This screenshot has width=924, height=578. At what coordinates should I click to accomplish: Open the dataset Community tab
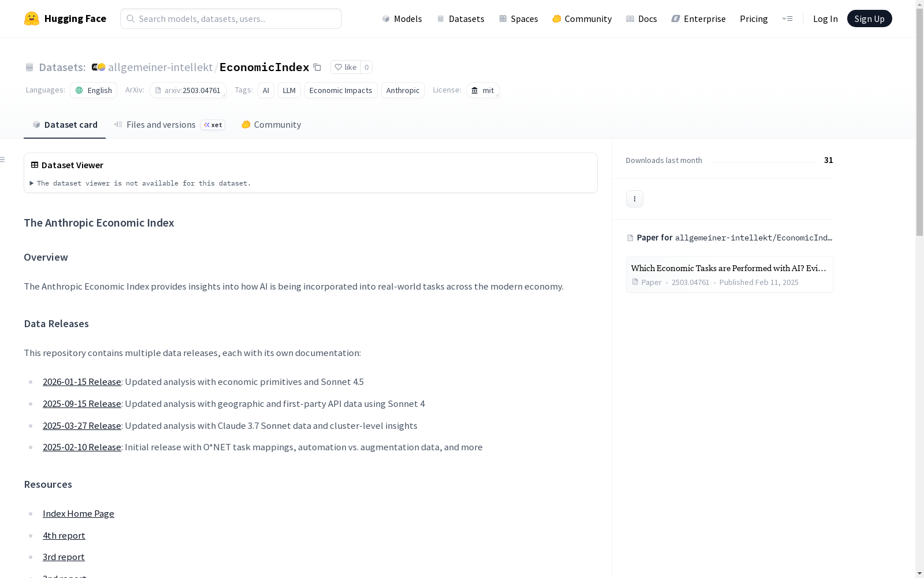pyautogui.click(x=271, y=125)
